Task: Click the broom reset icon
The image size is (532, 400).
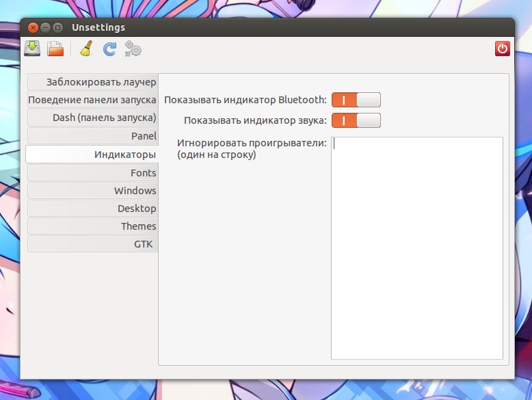Action: click(x=86, y=49)
